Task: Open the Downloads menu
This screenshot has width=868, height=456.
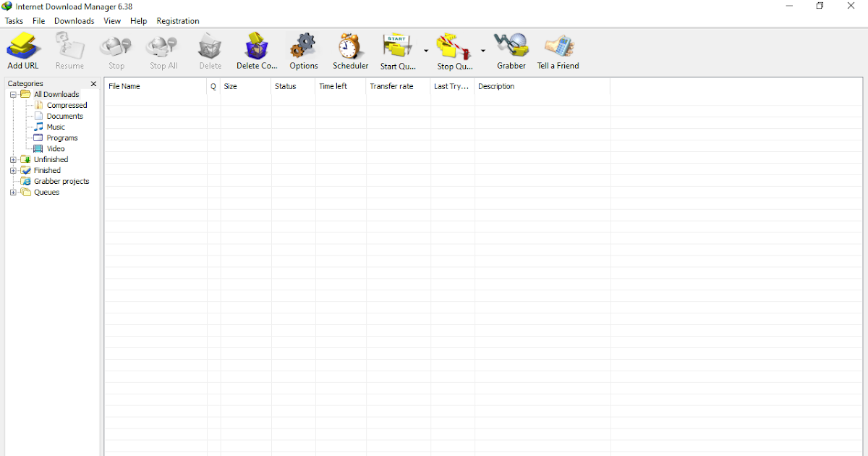Action: 74,21
